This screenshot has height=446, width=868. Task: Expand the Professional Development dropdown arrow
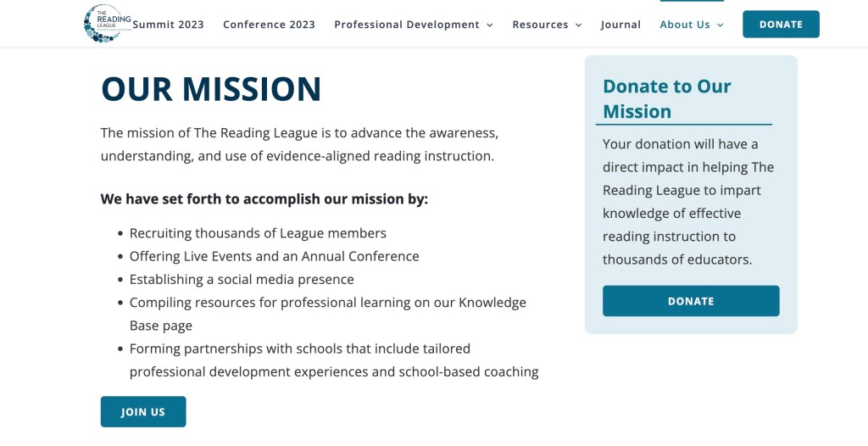[490, 25]
